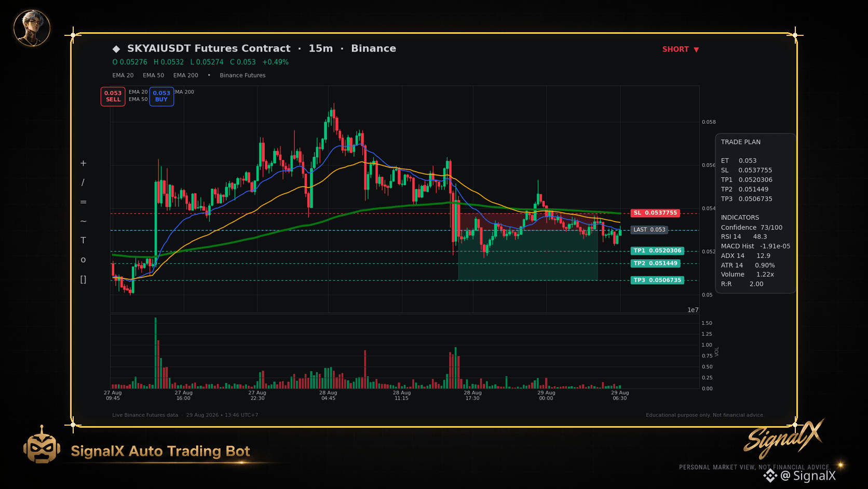868x489 pixels.
Task: Click the Binance Futures legend label
Action: (x=242, y=75)
